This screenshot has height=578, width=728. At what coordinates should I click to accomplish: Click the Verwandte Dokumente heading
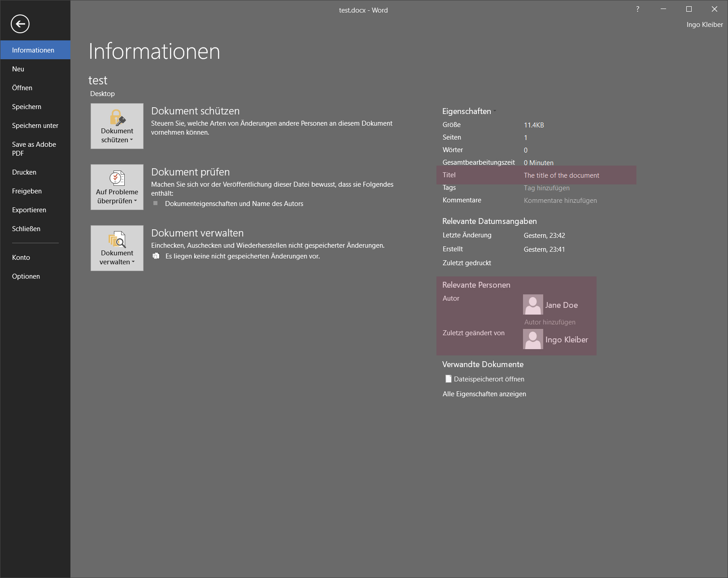[x=483, y=364]
